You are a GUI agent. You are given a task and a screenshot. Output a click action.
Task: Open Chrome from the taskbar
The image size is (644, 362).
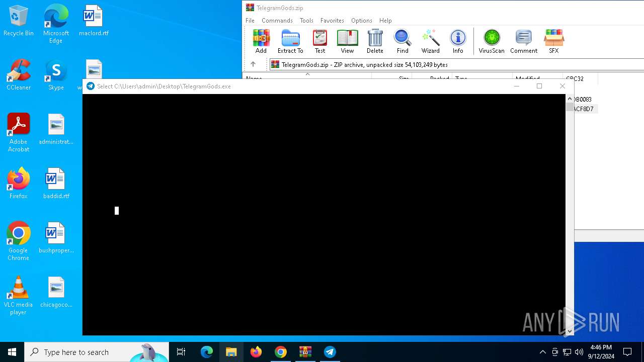[281, 352]
